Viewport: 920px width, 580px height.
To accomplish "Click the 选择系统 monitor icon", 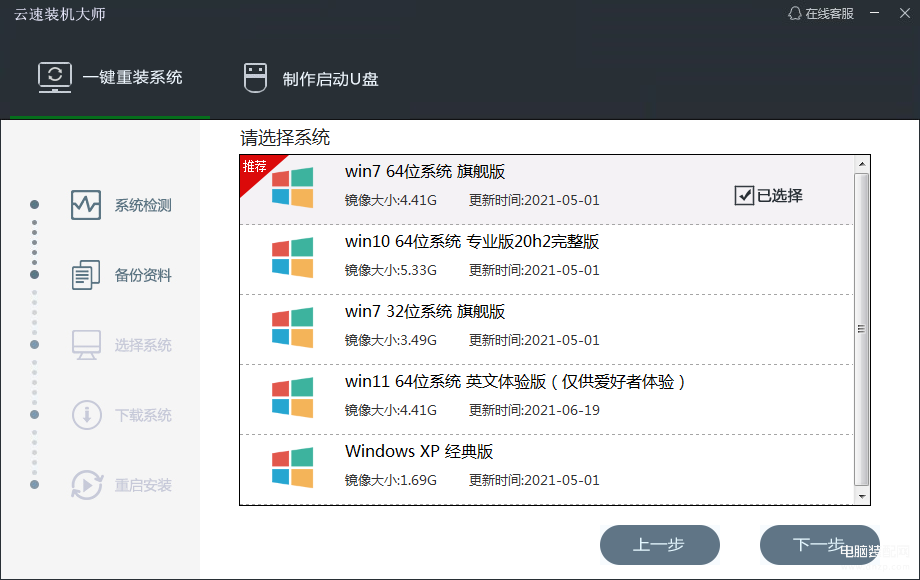I will click(86, 345).
